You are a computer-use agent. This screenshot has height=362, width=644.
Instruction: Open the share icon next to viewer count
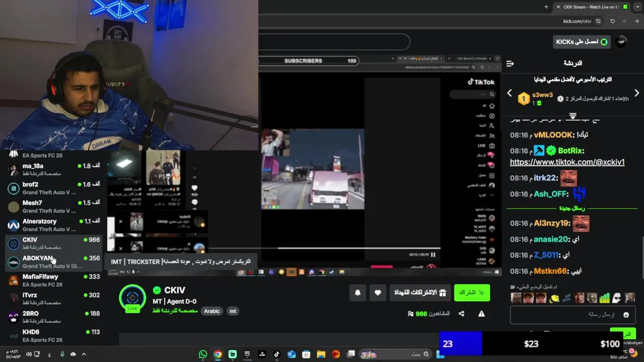[x=461, y=314]
